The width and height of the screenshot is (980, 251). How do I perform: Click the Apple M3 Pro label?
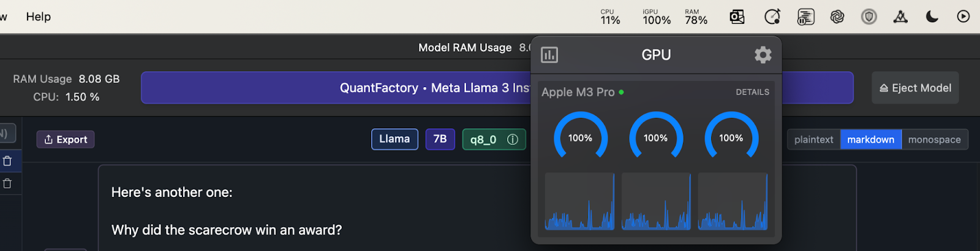point(578,92)
